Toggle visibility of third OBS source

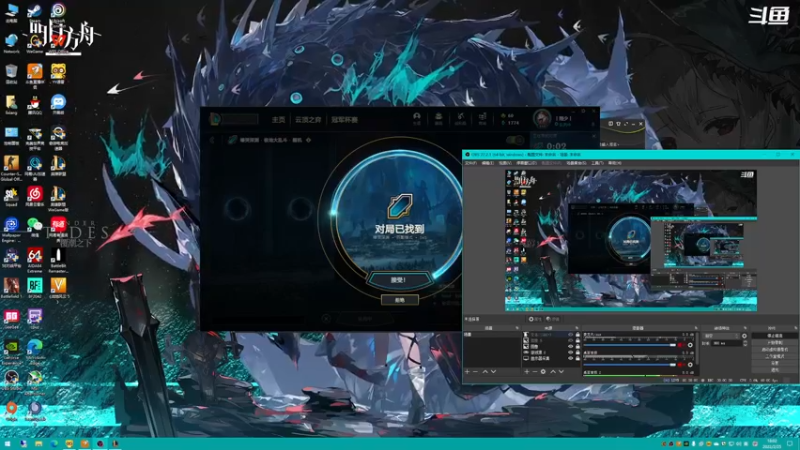(x=570, y=346)
